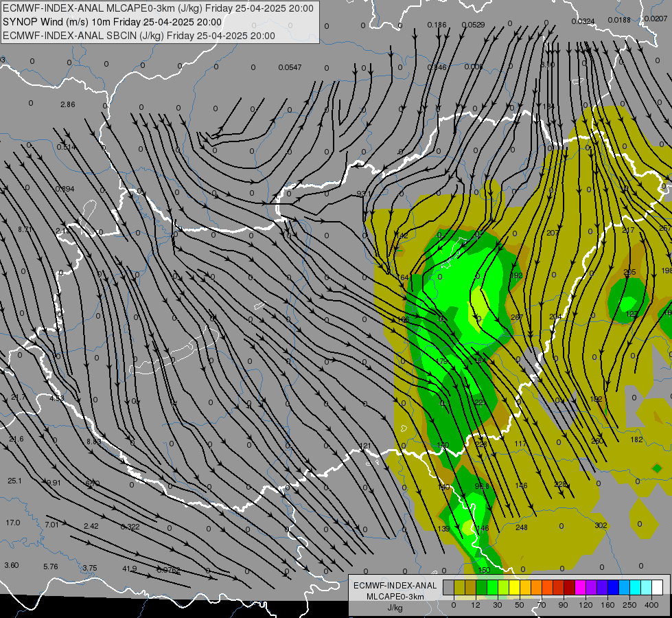
Task: Select the map value 9.91
Action: (x=54, y=483)
